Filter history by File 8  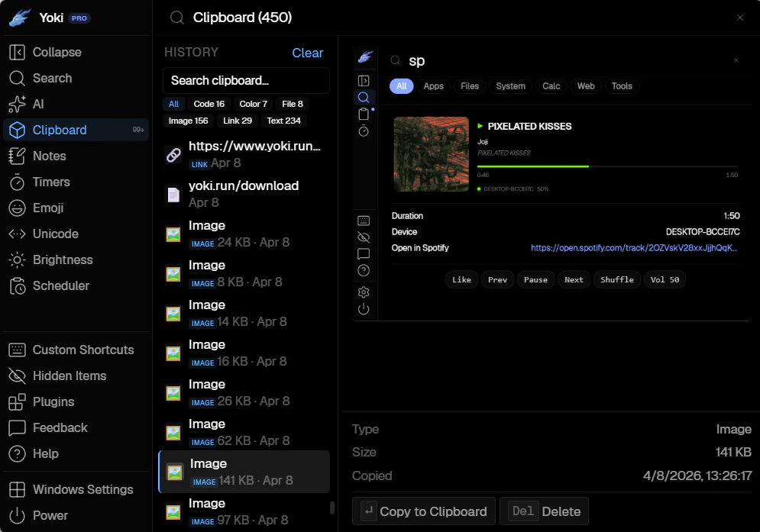293,104
